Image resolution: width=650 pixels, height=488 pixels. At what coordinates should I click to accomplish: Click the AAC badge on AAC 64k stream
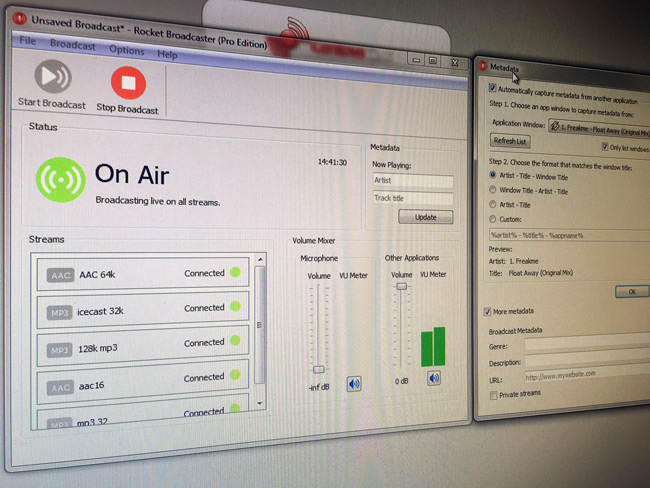[61, 275]
